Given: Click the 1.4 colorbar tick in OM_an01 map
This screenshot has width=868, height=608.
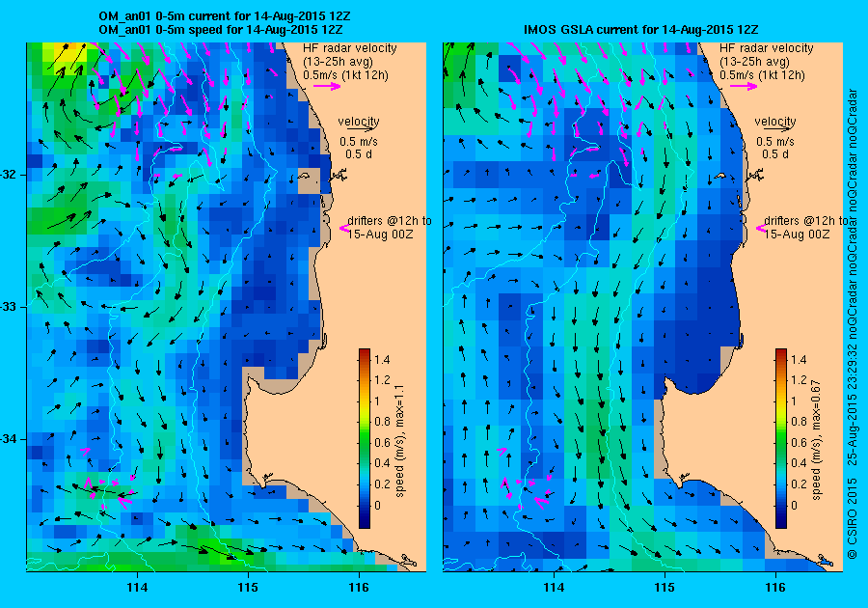Looking at the screenshot, I should [x=382, y=360].
